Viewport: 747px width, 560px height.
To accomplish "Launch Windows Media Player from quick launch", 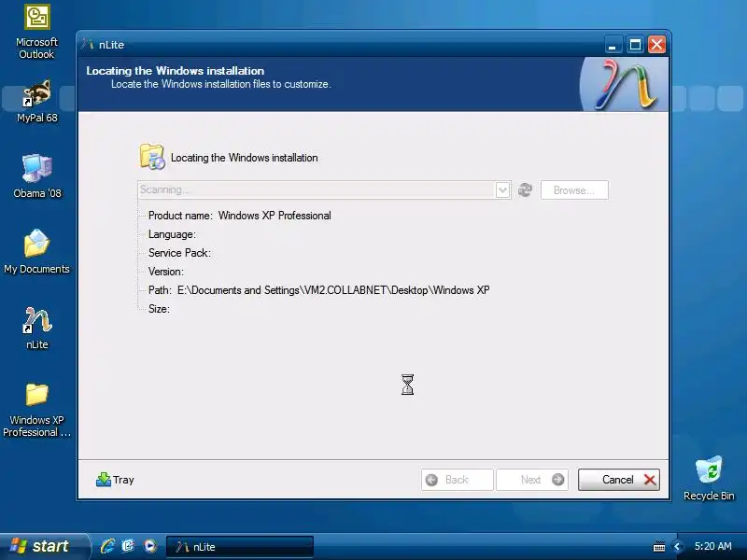I will click(150, 546).
